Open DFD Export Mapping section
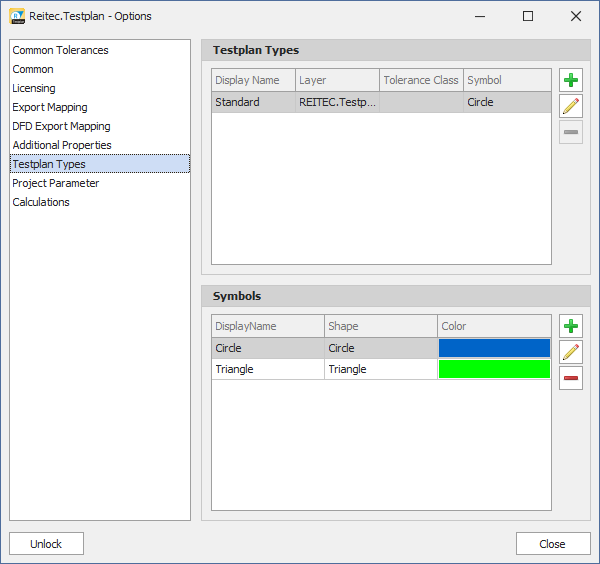Image resolution: width=600 pixels, height=564 pixels. 61,126
